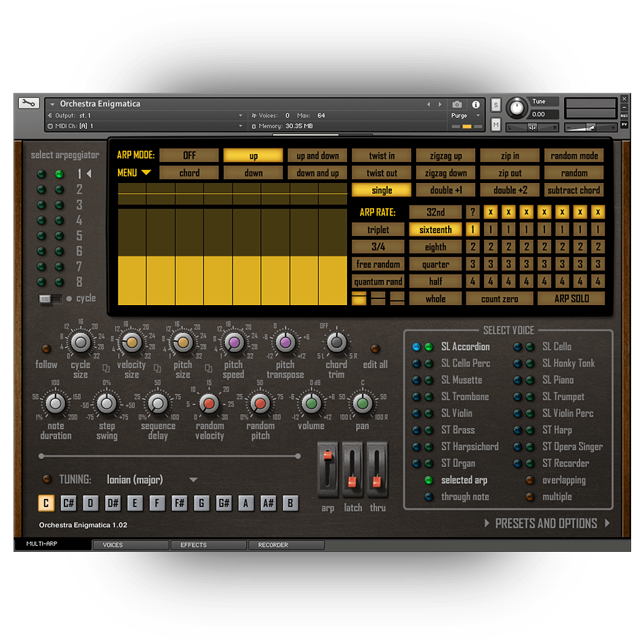Image resolution: width=644 pixels, height=644 pixels.
Task: Select the C# tuning key
Action: pyautogui.click(x=68, y=503)
